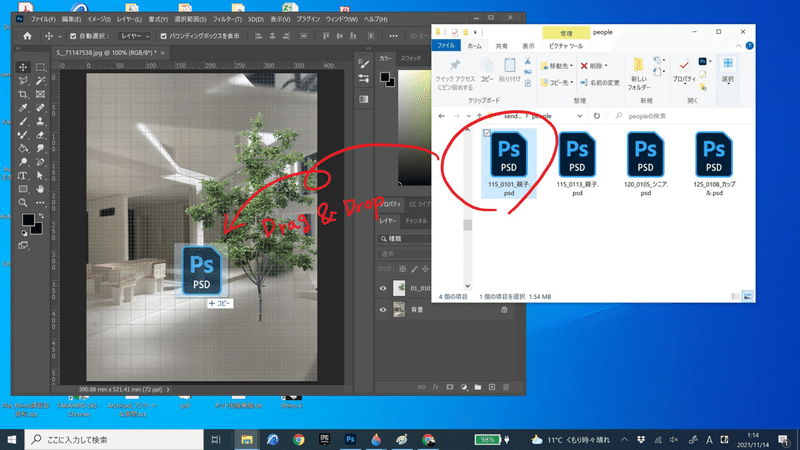Viewport: 800px width, 450px height.
Task: Click the プロパティ button in ribbon
Action: click(x=684, y=70)
